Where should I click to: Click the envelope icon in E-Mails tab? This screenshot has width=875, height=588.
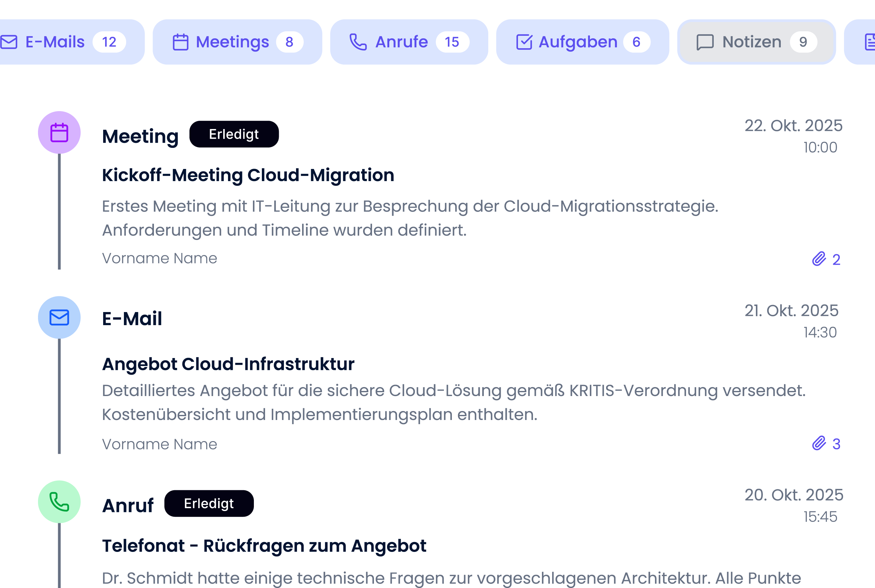point(9,42)
